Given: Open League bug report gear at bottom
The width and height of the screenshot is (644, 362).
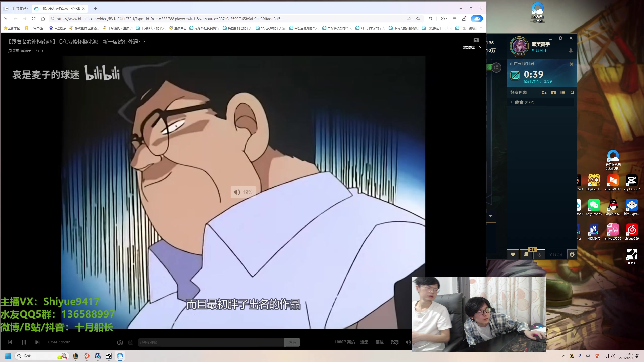Looking at the screenshot, I should pyautogui.click(x=572, y=254).
